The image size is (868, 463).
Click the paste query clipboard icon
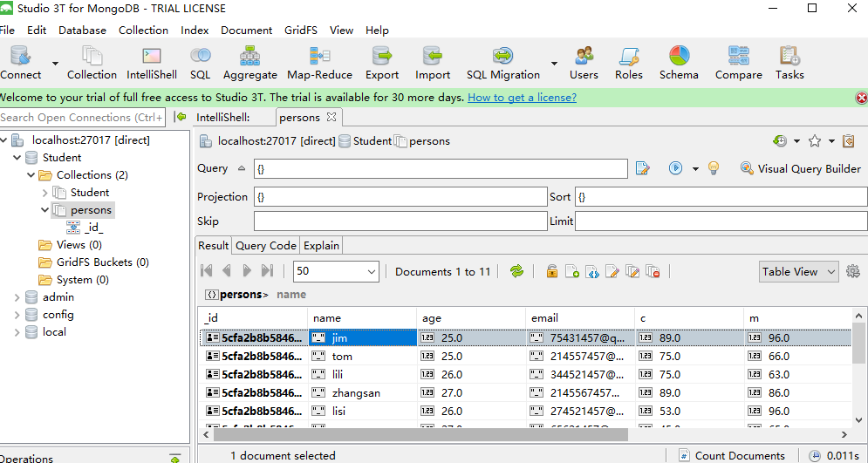click(x=849, y=141)
